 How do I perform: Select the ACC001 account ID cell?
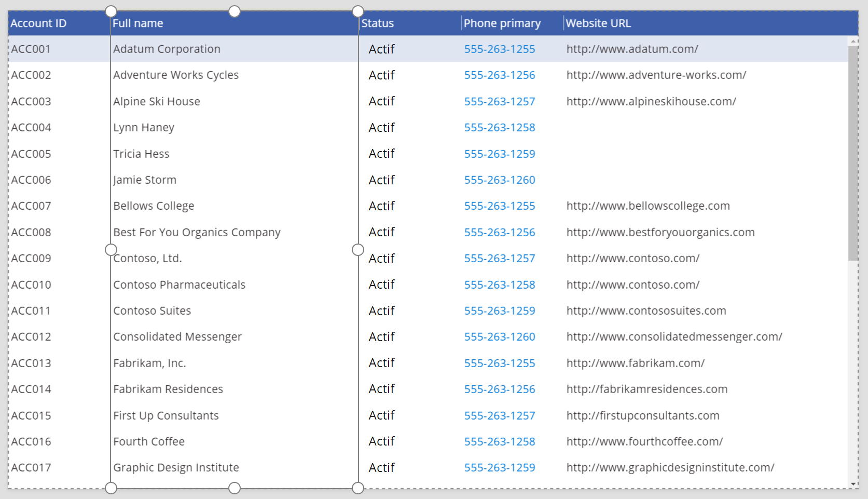[31, 49]
